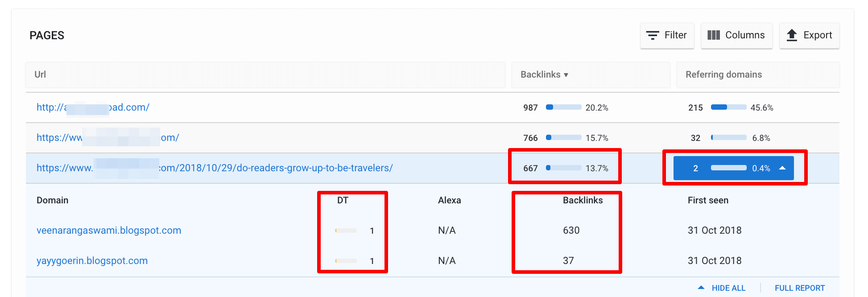Open the FULL REPORT link
This screenshot has width=868, height=297.
coord(800,288)
